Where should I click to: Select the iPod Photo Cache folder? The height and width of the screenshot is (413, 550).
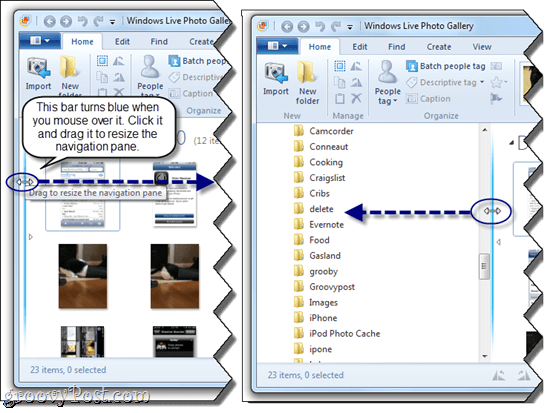tap(337, 333)
